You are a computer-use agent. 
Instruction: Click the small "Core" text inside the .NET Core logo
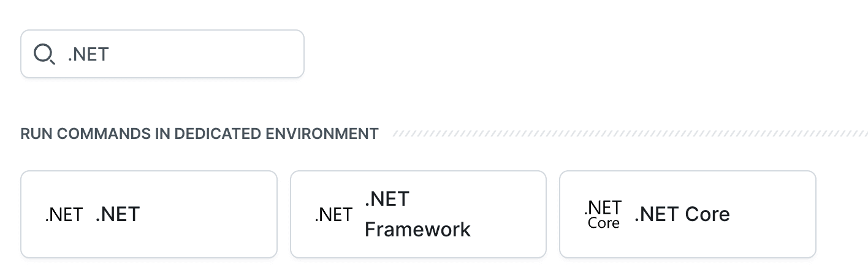[x=603, y=224]
